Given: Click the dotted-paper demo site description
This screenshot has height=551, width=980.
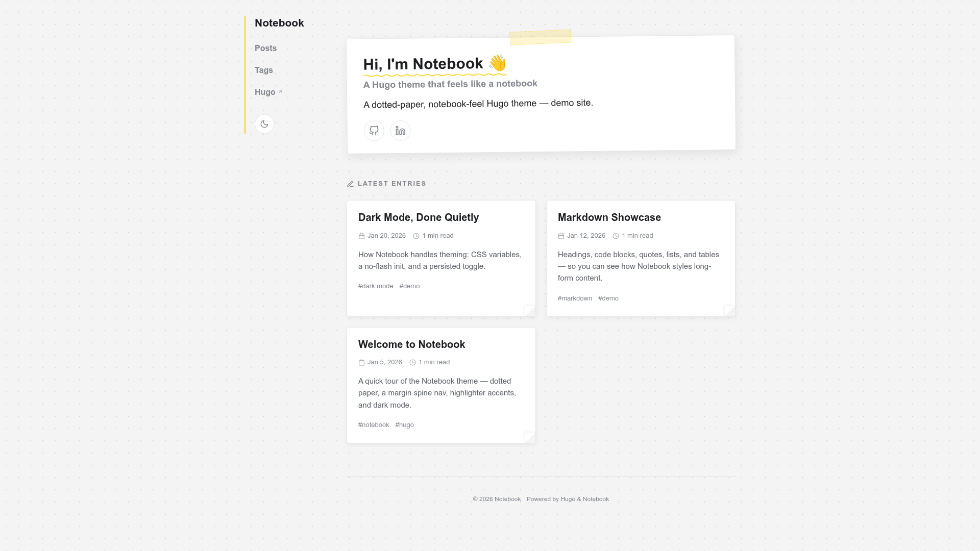Looking at the screenshot, I should (x=478, y=104).
